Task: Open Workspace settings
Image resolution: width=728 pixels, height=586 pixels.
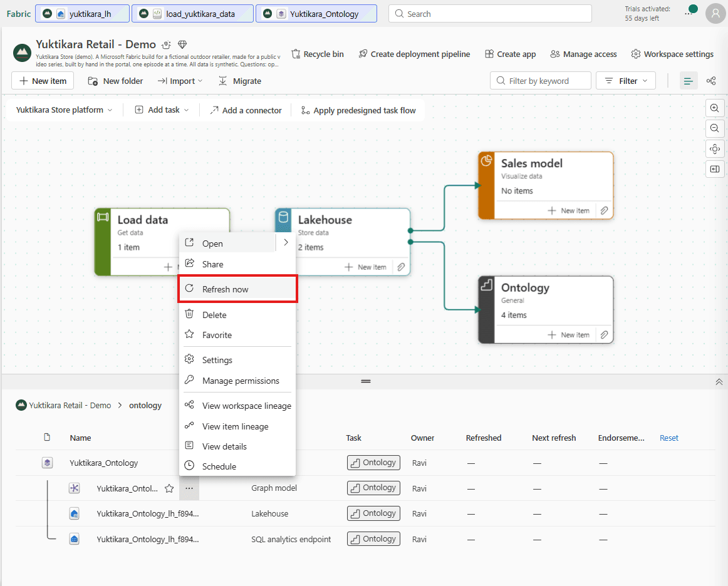Action: coord(672,54)
